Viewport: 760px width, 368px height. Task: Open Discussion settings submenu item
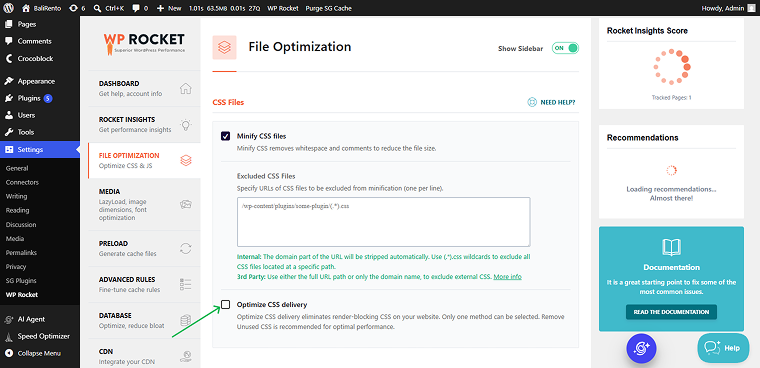pos(21,224)
